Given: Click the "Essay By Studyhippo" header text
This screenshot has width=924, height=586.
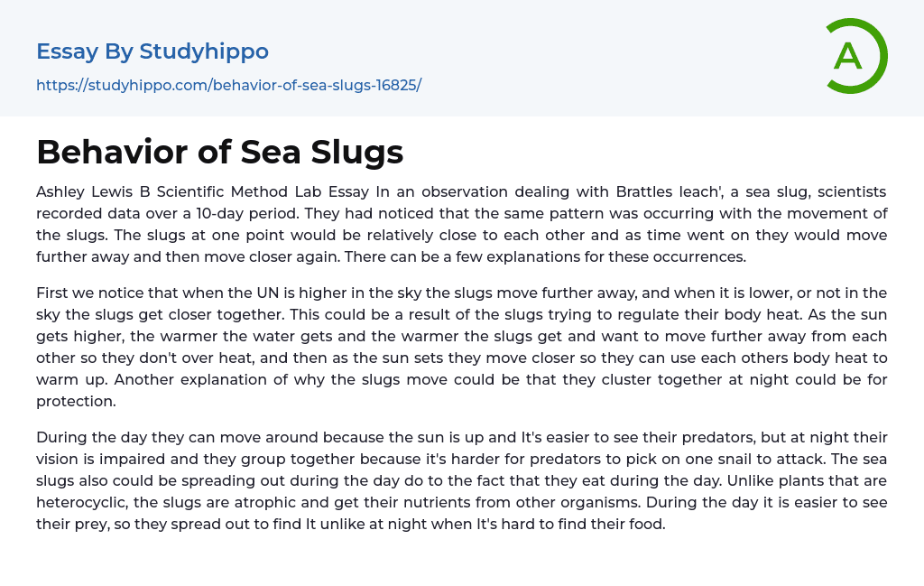Looking at the screenshot, I should (x=152, y=51).
